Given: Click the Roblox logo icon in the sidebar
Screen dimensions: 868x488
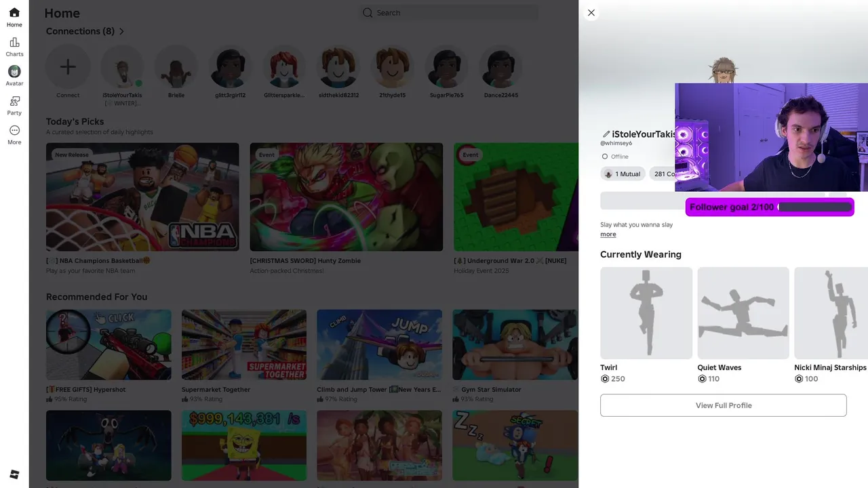Looking at the screenshot, I should point(14,474).
